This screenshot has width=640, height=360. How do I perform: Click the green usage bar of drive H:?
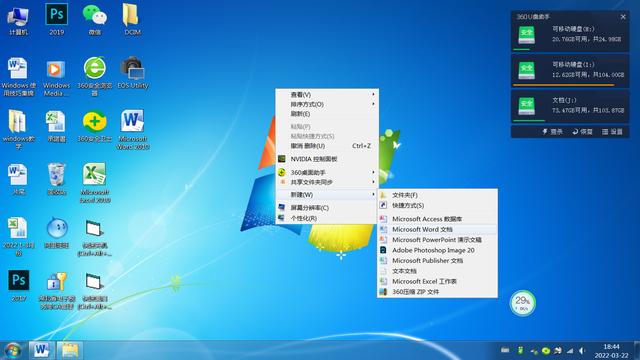click(521, 49)
